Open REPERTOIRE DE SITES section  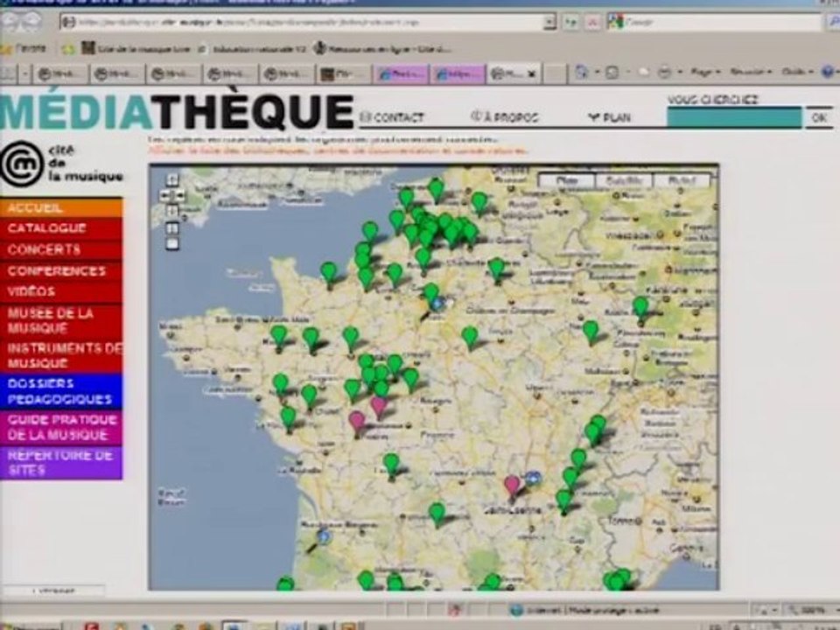(x=61, y=462)
